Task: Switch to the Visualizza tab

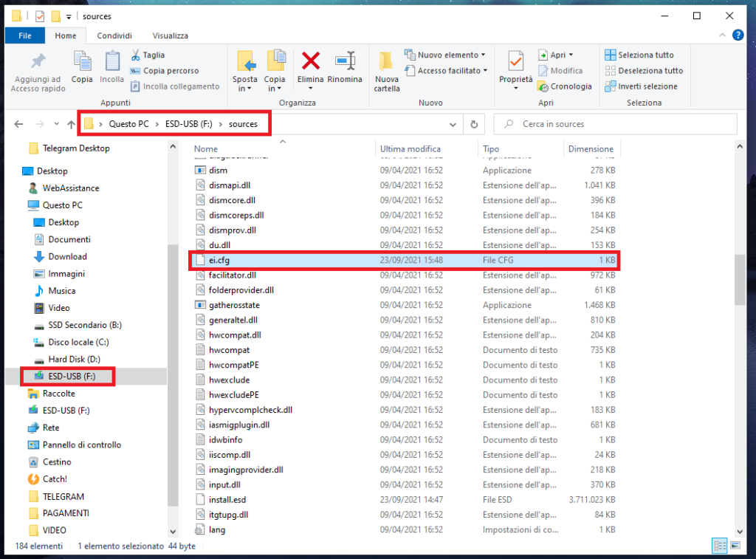Action: (x=171, y=35)
